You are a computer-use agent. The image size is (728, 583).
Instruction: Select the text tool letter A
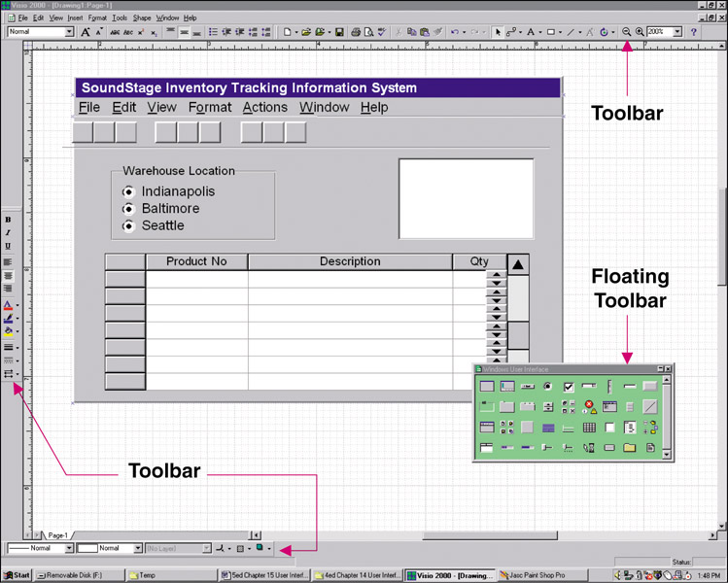click(x=531, y=32)
